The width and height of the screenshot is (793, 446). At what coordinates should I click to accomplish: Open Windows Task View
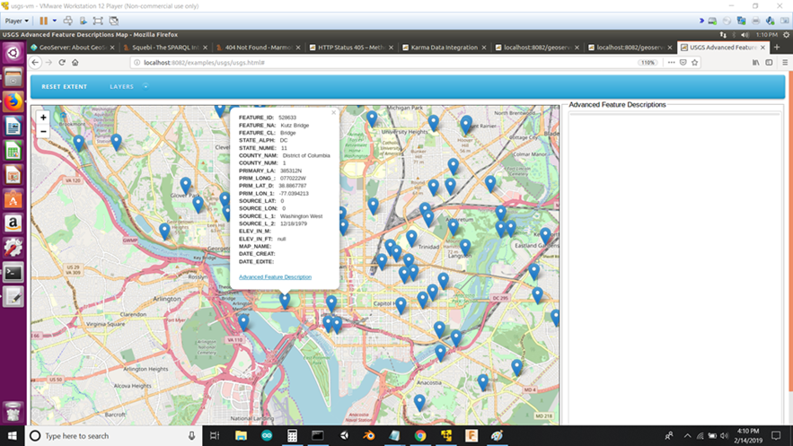[214, 435]
